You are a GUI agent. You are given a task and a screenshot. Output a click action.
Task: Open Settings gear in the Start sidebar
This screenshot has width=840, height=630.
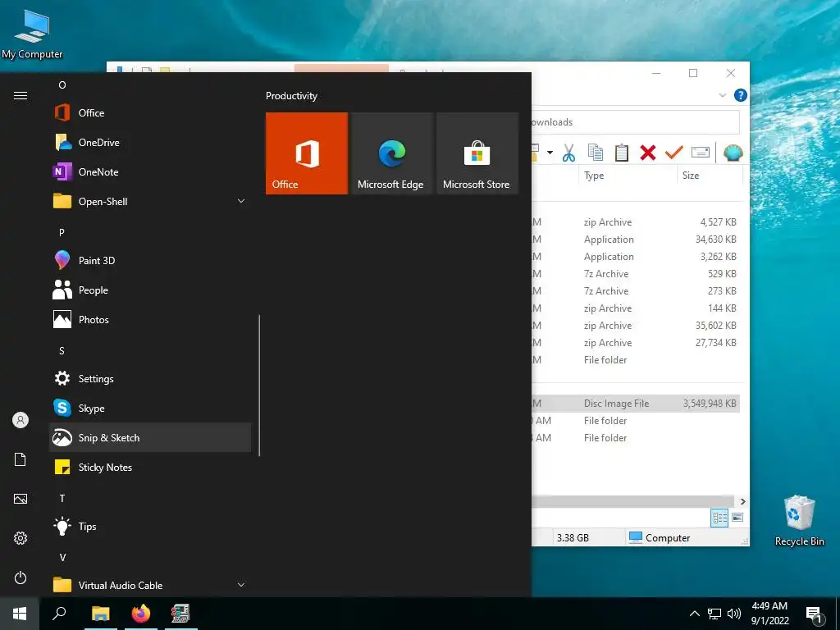pyautogui.click(x=21, y=538)
